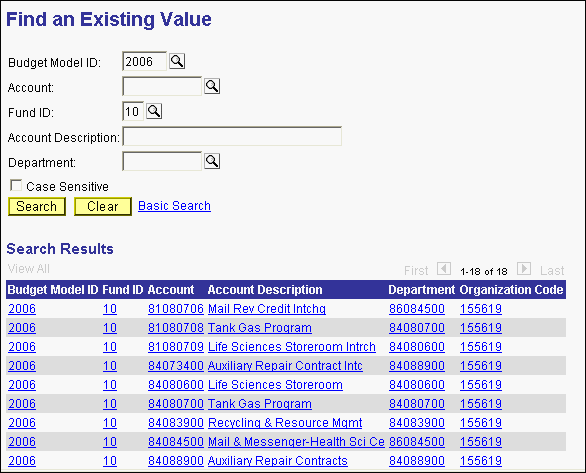This screenshot has height=473, width=586.
Task: Click the yellow Search button
Action: click(37, 207)
